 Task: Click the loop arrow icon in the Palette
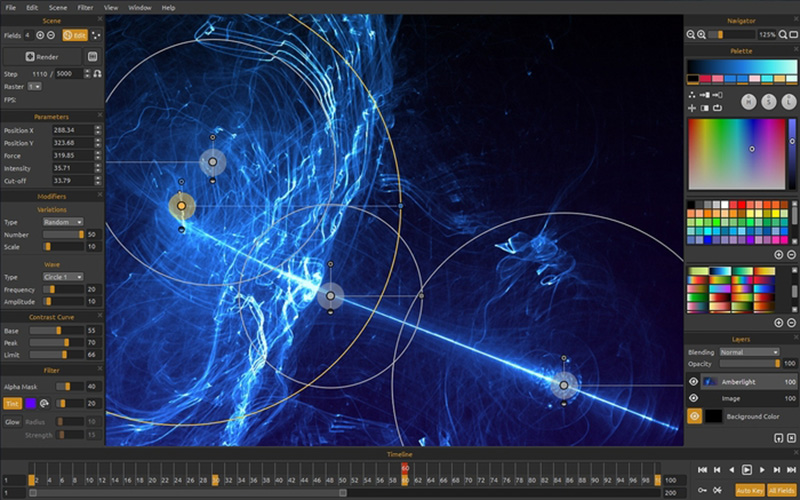(x=717, y=108)
